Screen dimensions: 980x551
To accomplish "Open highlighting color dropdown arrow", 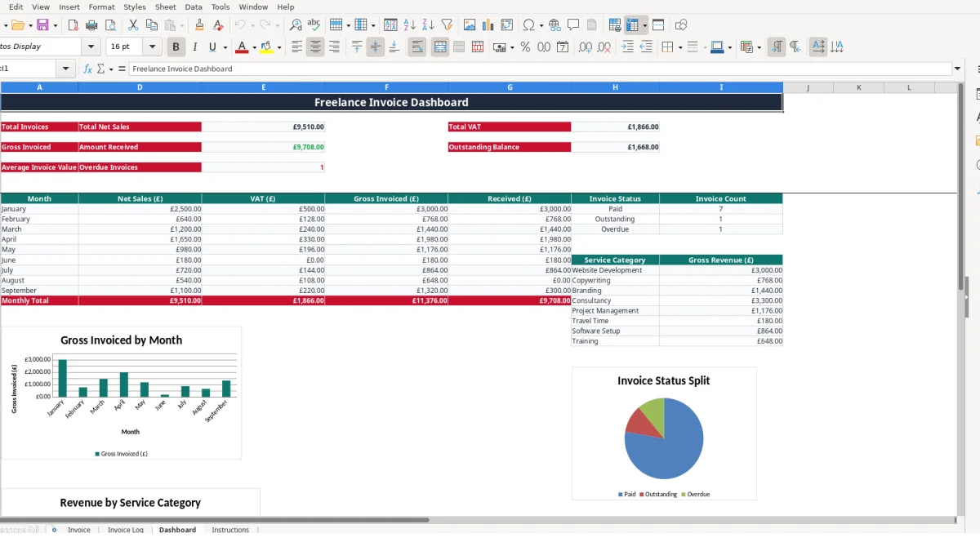I will [279, 47].
